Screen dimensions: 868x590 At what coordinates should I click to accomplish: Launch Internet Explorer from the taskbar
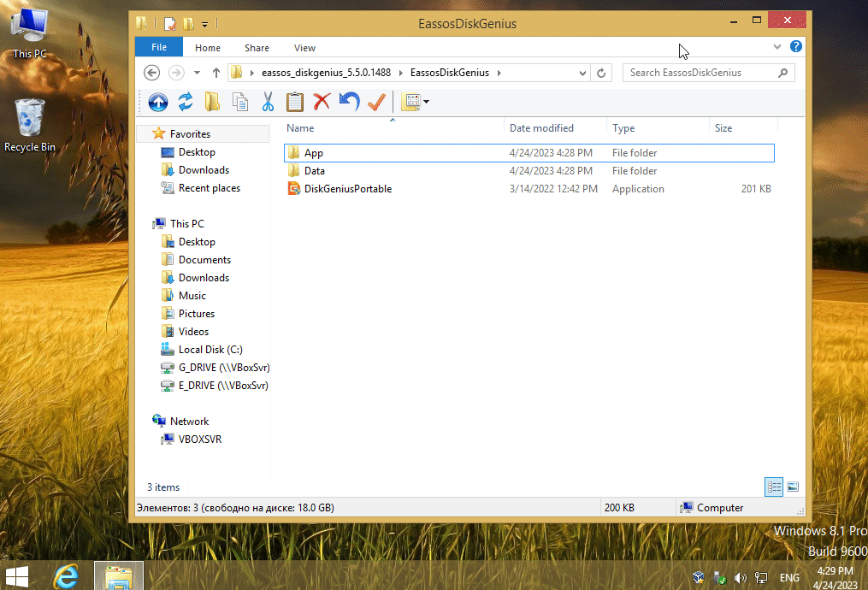pyautogui.click(x=66, y=576)
